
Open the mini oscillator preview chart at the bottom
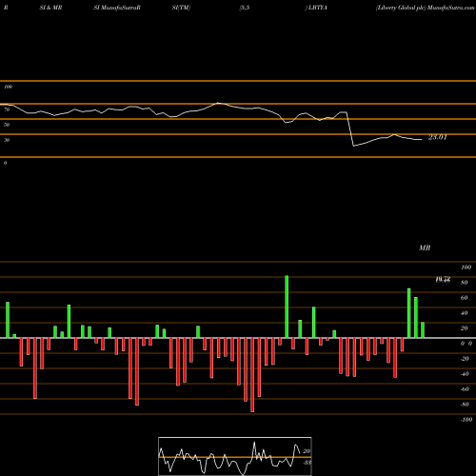coord(235,456)
